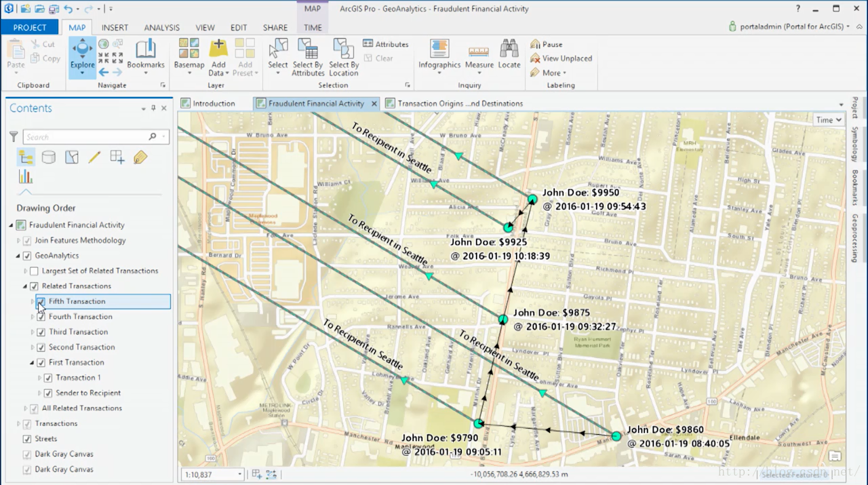Select the All Related Transactions layer
Viewport: 868px width, 485px height.
tap(82, 408)
